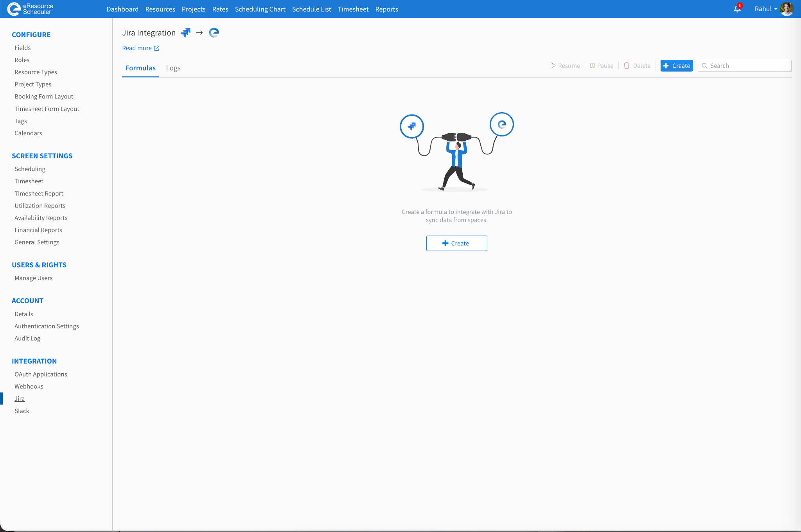
Task: Click the blue Create button in the toolbar
Action: point(677,66)
